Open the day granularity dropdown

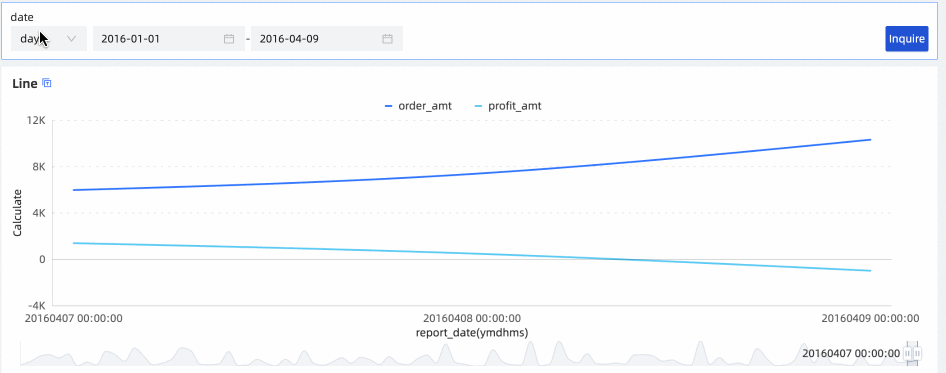[49, 39]
